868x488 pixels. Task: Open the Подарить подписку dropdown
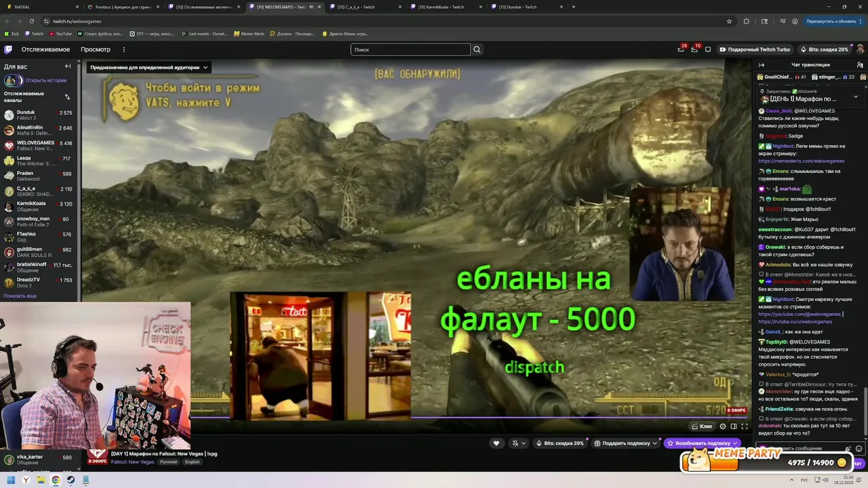(626, 443)
